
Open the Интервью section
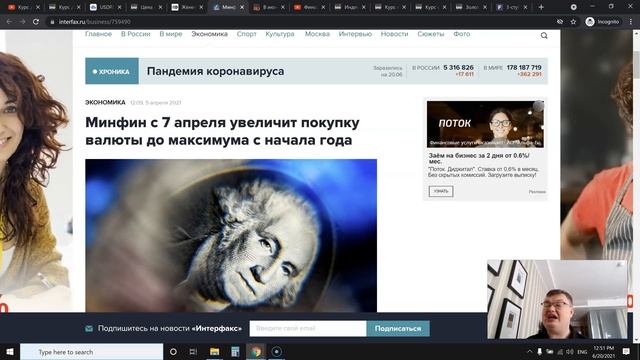[355, 34]
